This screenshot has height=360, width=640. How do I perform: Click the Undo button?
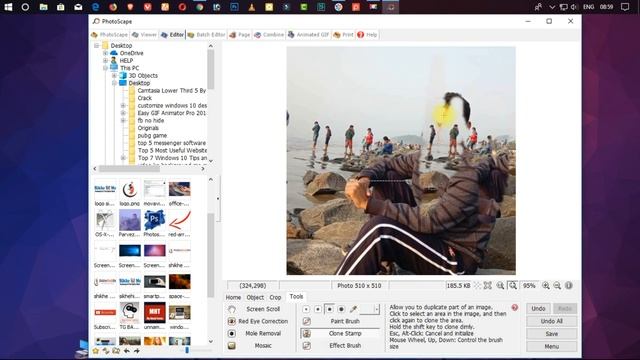pyautogui.click(x=538, y=309)
